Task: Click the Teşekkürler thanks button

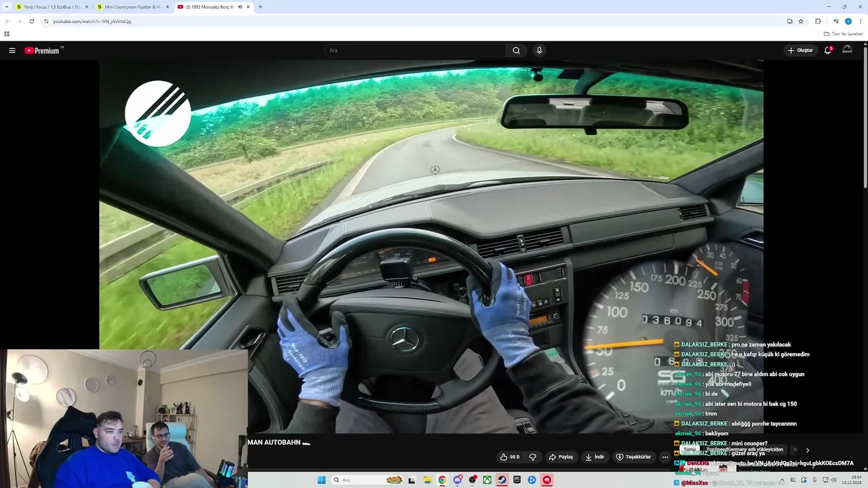Action: (633, 457)
